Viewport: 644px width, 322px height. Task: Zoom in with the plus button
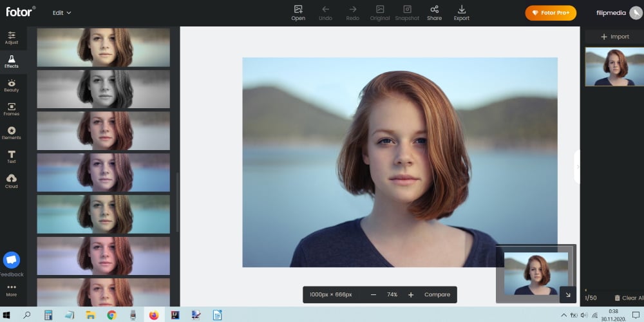(x=411, y=294)
